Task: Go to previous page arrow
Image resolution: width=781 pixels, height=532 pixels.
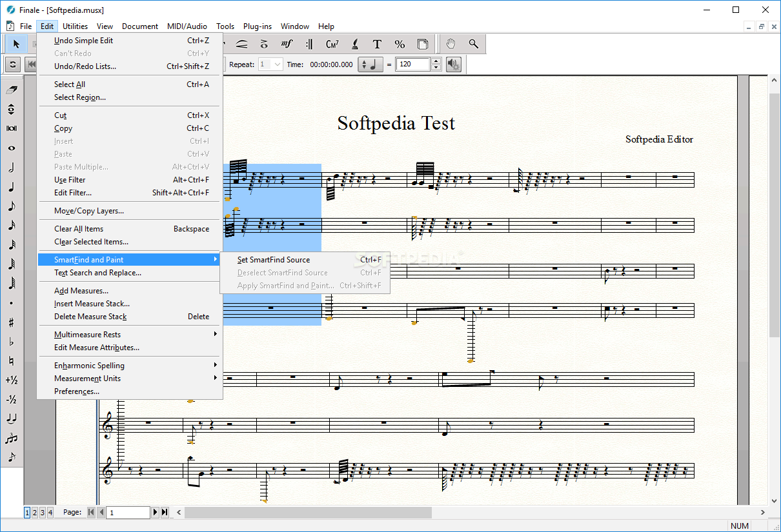Action: tap(101, 513)
